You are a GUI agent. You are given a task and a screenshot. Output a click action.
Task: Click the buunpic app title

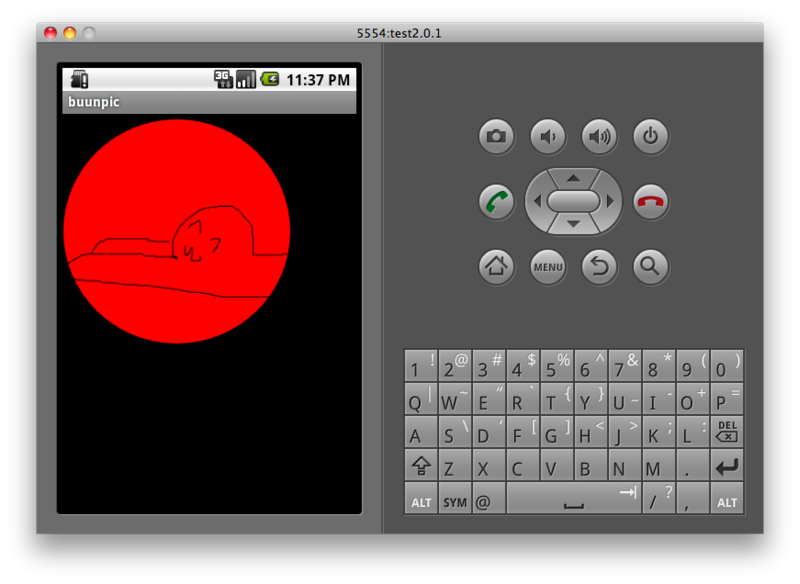94,101
